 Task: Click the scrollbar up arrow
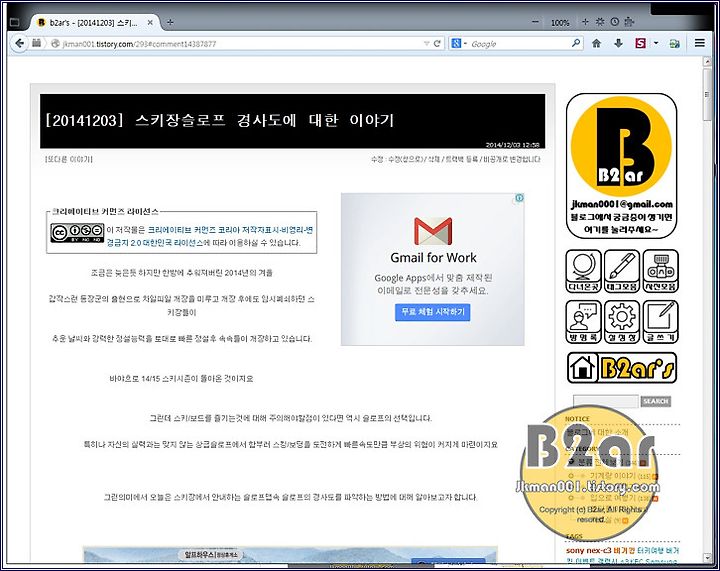pos(708,62)
